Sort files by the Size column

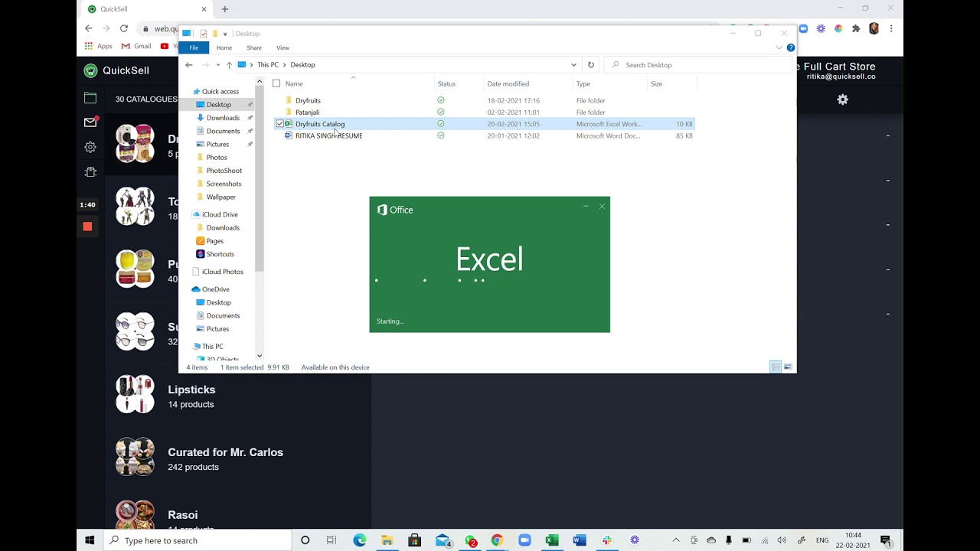pos(656,83)
